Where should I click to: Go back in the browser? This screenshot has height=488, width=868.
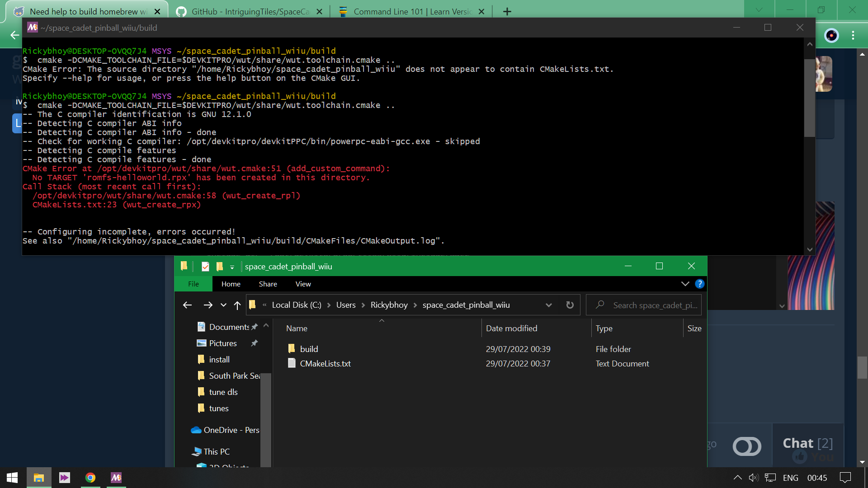click(x=15, y=35)
